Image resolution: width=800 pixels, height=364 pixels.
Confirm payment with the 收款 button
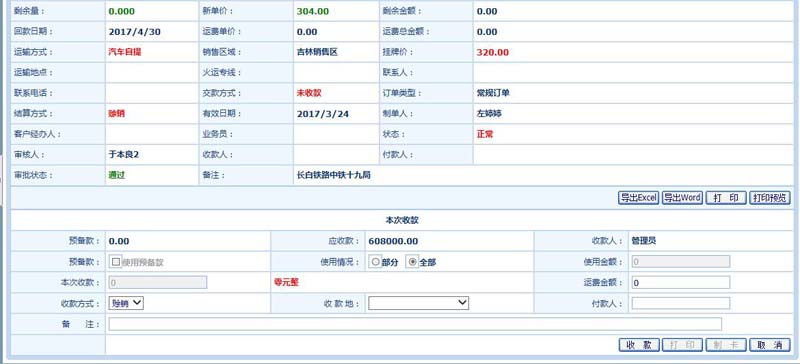639,345
